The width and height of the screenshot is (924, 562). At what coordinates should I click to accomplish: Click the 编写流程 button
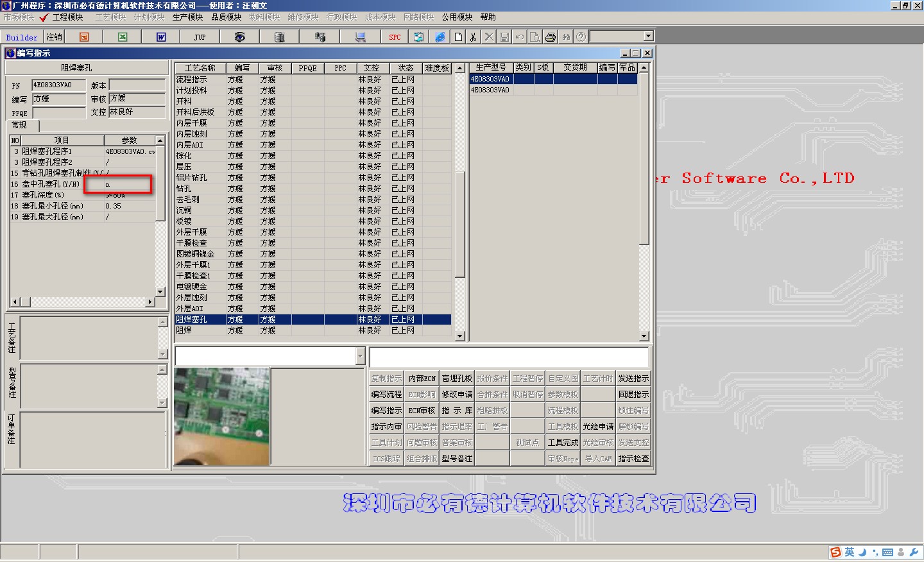(x=386, y=395)
